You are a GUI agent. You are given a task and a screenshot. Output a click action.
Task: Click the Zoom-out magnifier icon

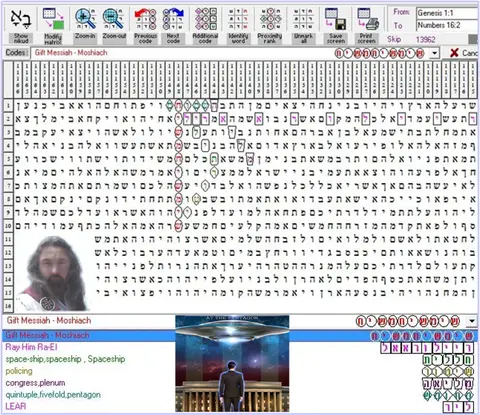tap(113, 19)
